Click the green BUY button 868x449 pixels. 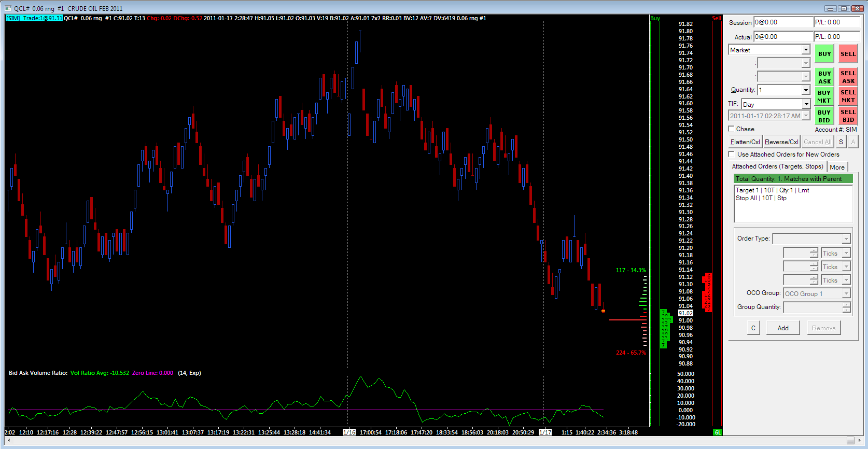click(x=824, y=54)
